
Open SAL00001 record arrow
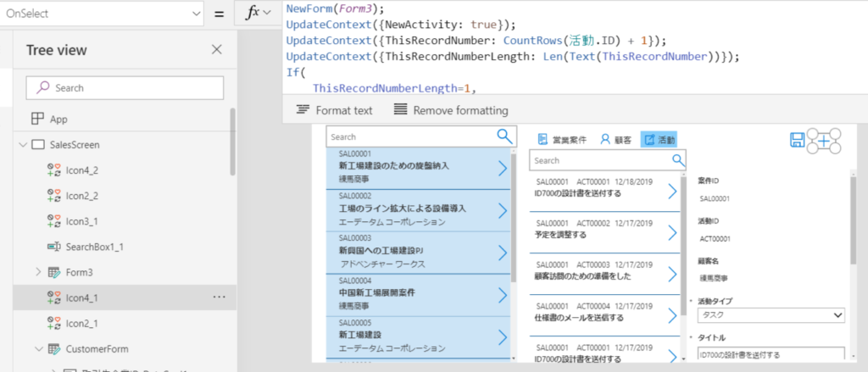pos(503,169)
